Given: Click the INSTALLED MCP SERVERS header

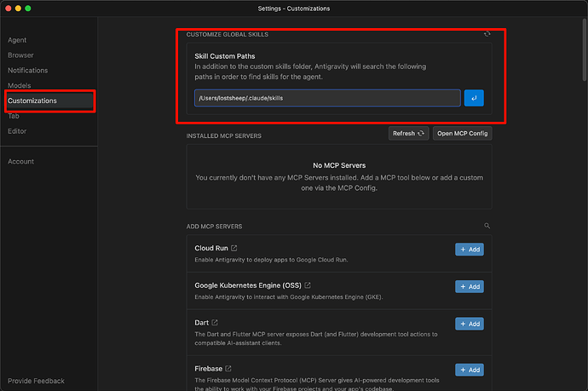Looking at the screenshot, I should click(x=224, y=135).
